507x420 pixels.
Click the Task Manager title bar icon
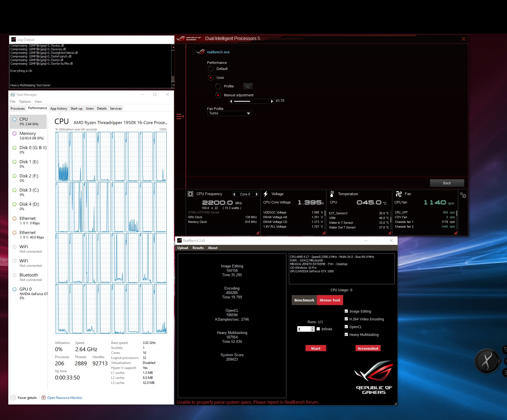pos(13,95)
